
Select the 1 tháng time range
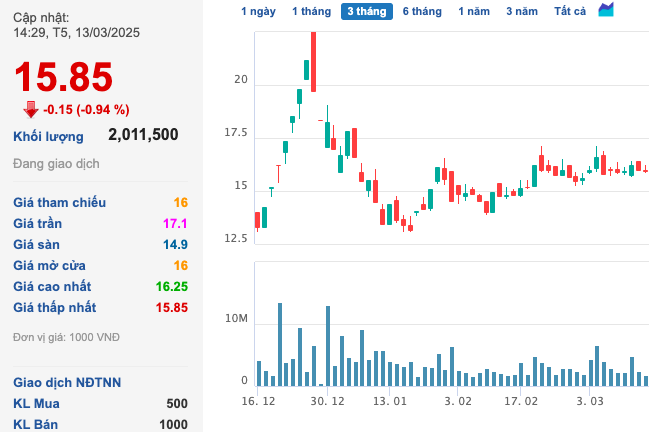pyautogui.click(x=310, y=11)
